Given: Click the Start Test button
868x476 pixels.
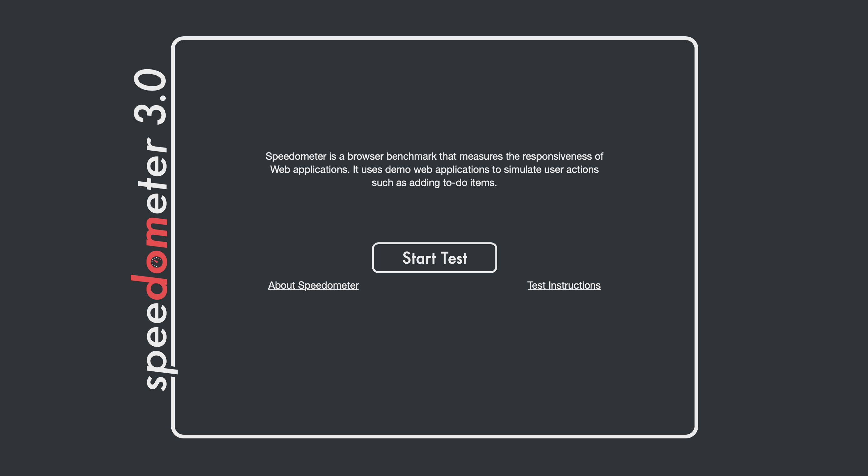Looking at the screenshot, I should (x=434, y=257).
